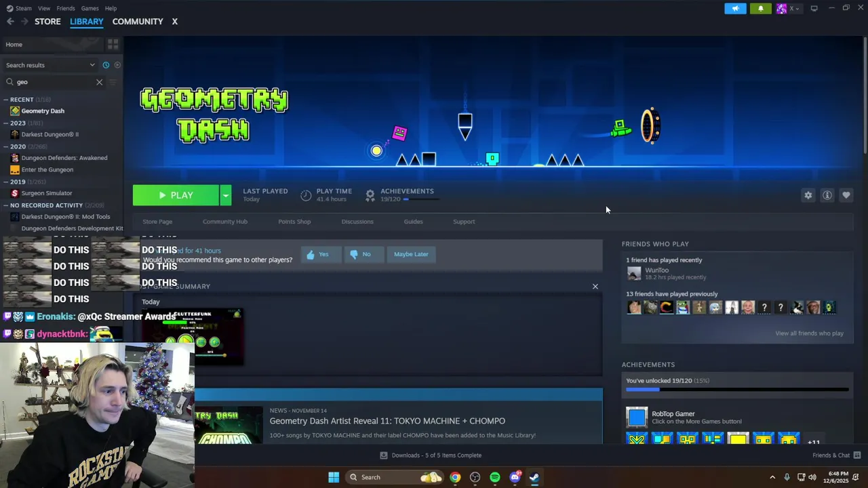Select Darkest Dungeon II: Mod Tools entry

point(65,217)
